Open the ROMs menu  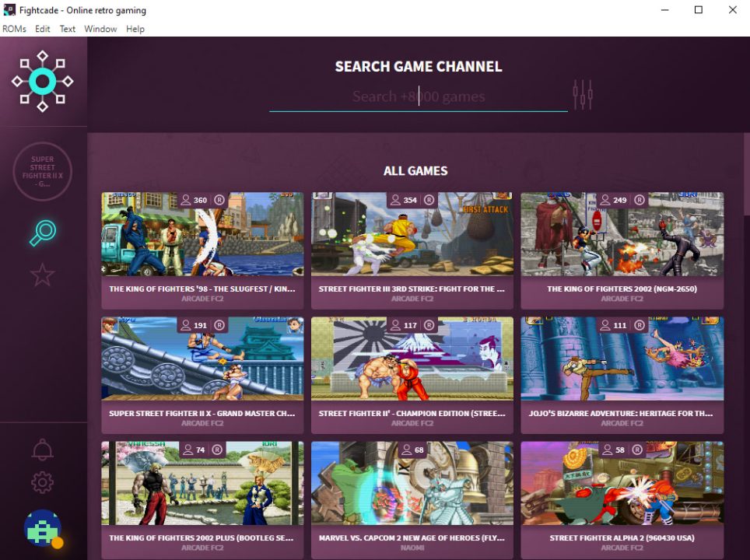pos(15,29)
